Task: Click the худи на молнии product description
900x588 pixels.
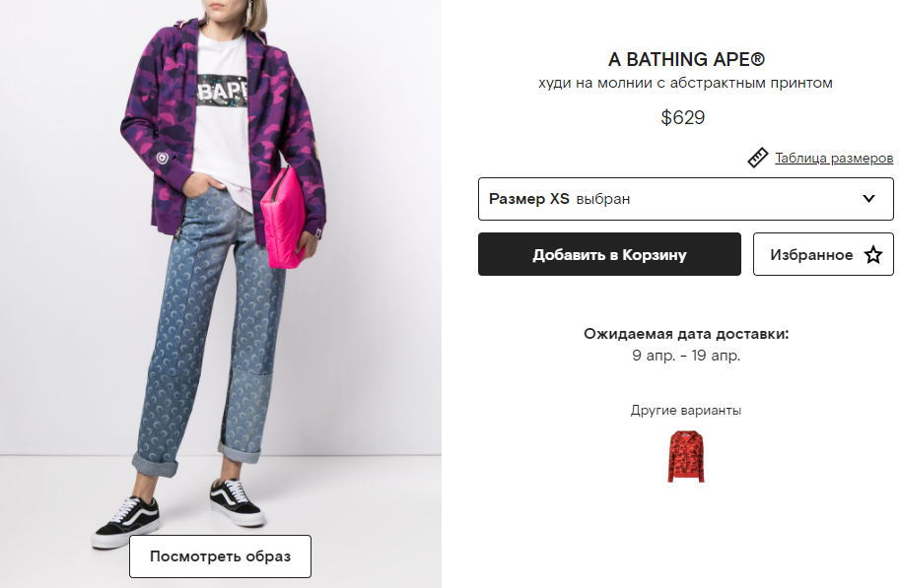Action: pos(685,83)
